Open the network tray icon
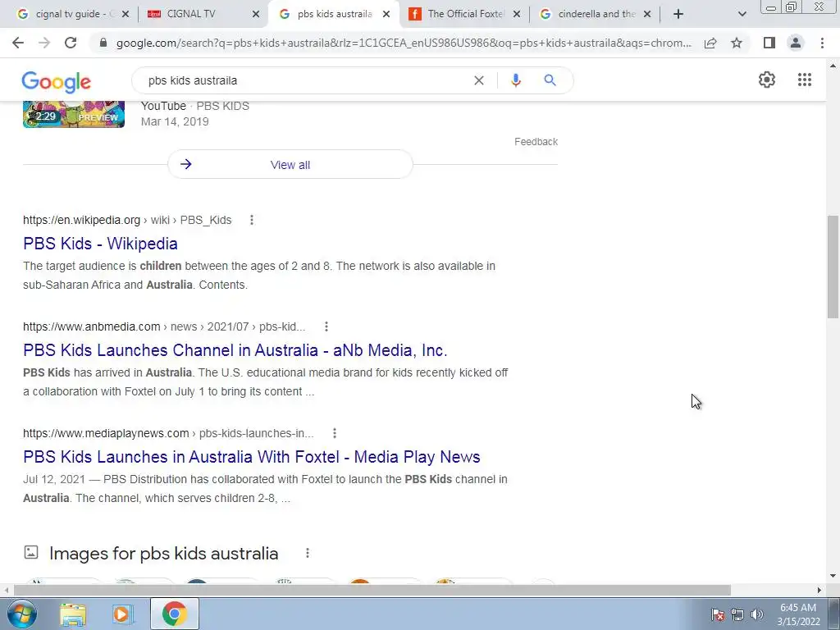The height and width of the screenshot is (630, 840). click(x=737, y=614)
